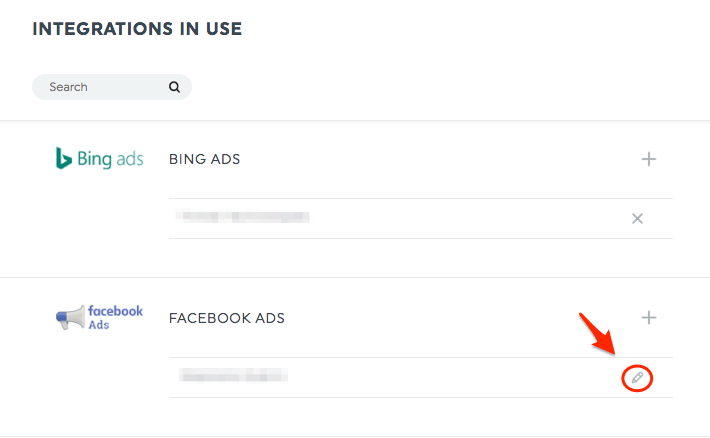Click the red circle highlighting edit icon

tap(637, 378)
